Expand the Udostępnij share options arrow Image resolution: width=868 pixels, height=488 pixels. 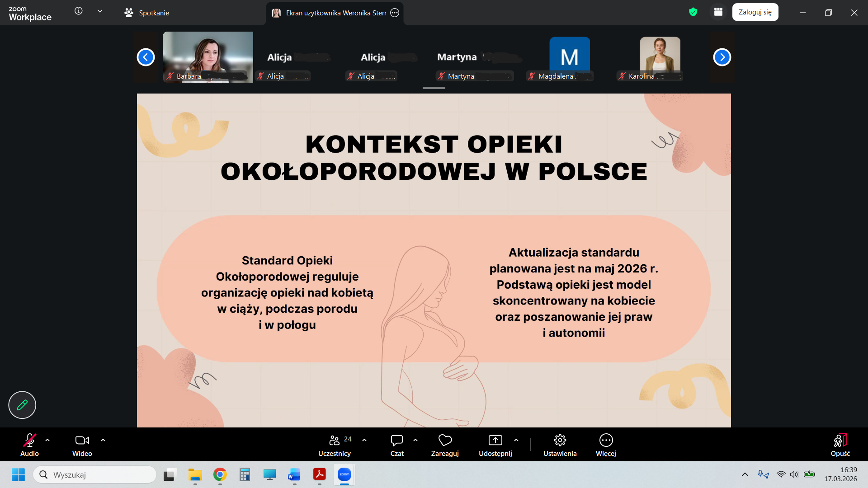pos(516,440)
